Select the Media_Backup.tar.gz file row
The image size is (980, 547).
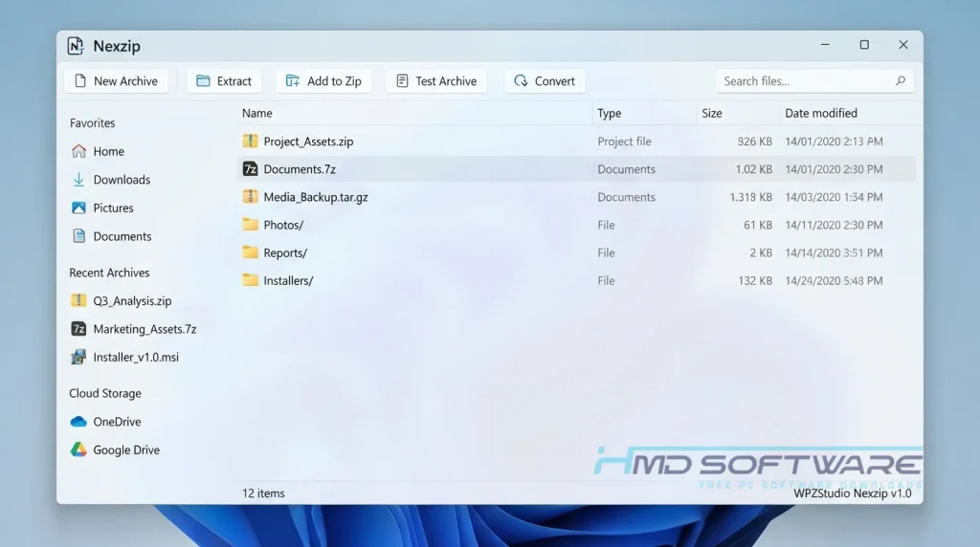point(576,197)
